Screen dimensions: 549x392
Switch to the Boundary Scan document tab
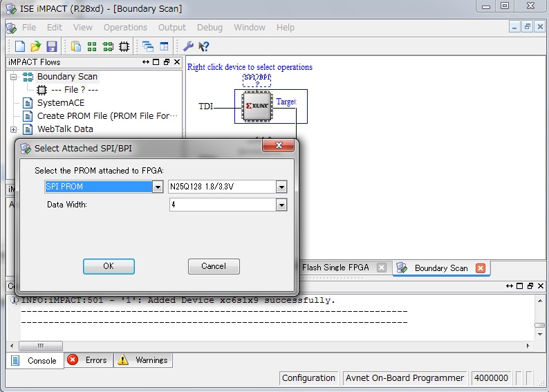[x=441, y=268]
